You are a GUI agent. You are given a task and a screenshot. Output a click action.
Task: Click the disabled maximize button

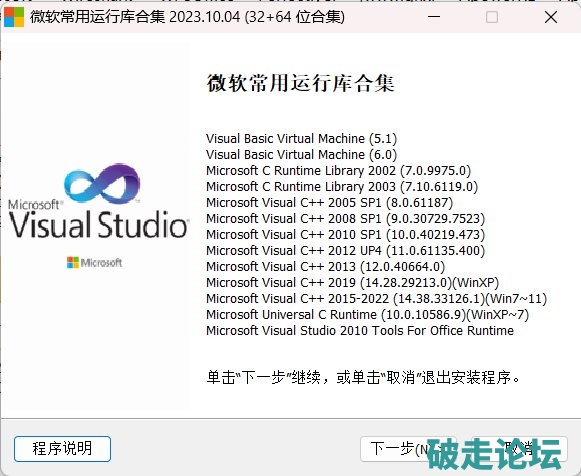[x=492, y=17]
